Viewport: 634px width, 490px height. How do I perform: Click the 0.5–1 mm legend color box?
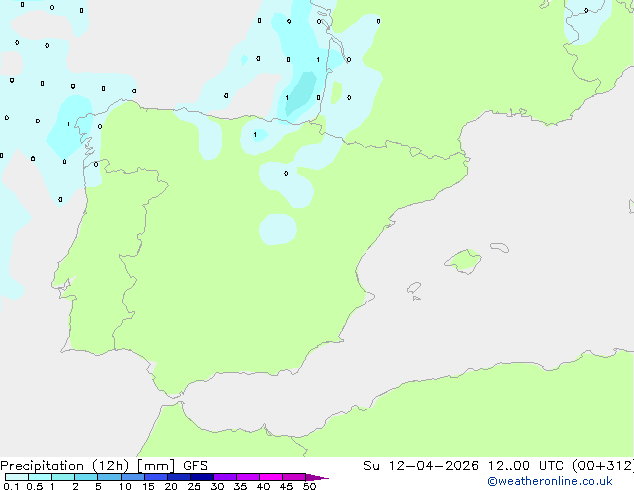(40, 477)
